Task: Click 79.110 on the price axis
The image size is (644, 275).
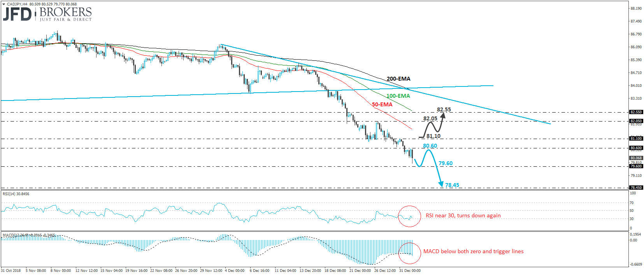Action: tap(636, 175)
